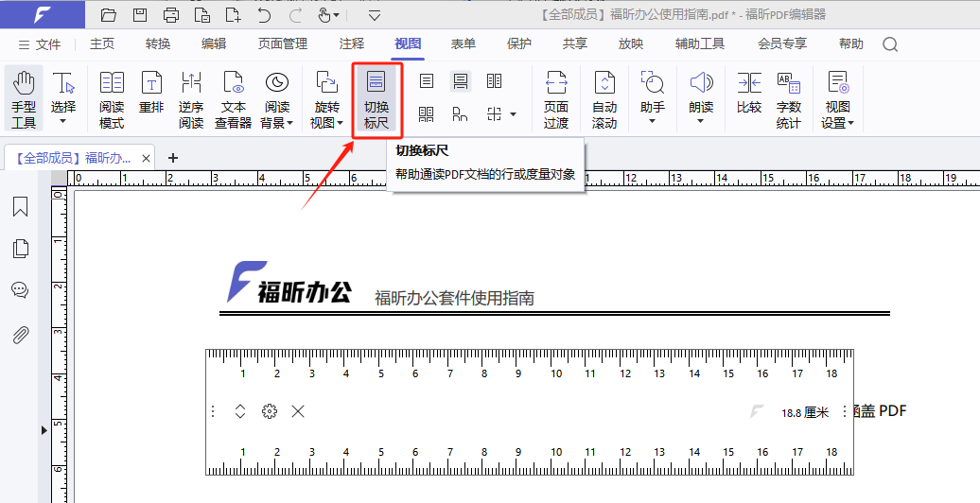Open the Attachments paperclip panel
The height and width of the screenshot is (503, 980).
20,335
